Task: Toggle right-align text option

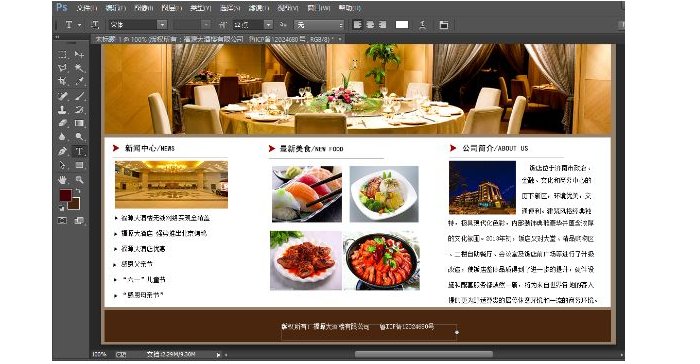Action: (383, 25)
